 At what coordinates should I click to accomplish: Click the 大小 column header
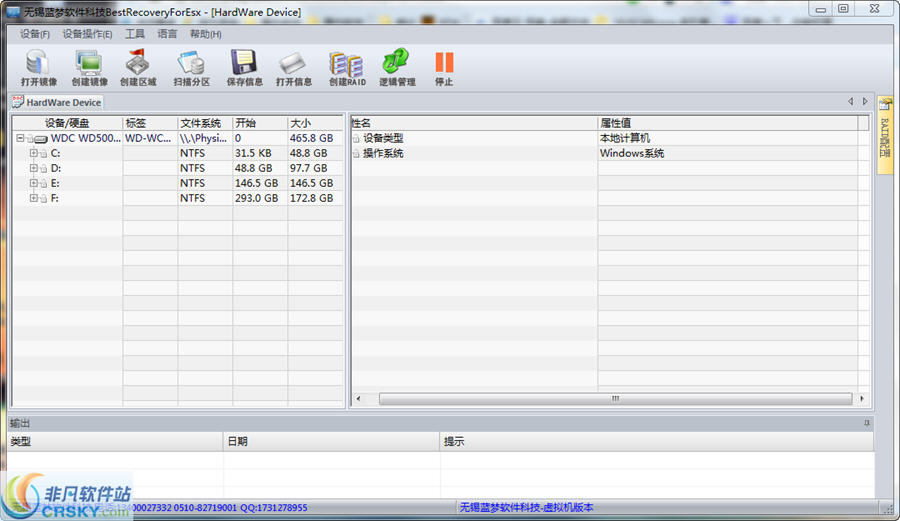(315, 123)
